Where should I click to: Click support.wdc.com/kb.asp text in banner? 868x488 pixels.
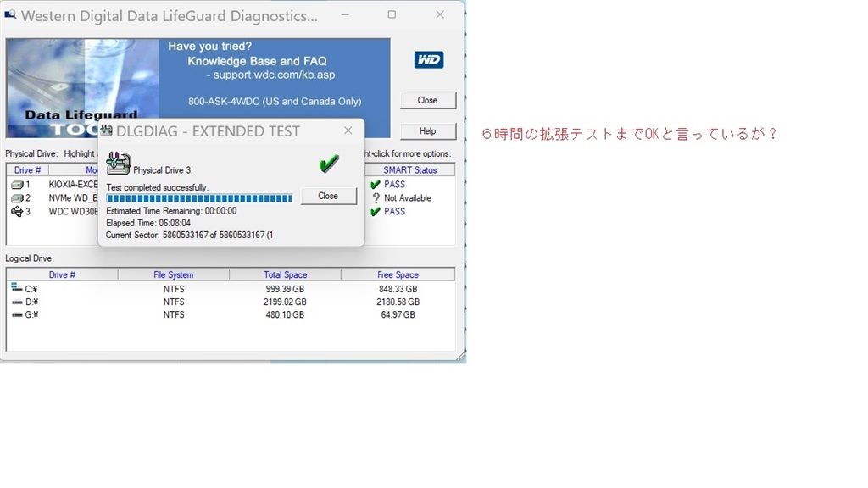[x=274, y=75]
